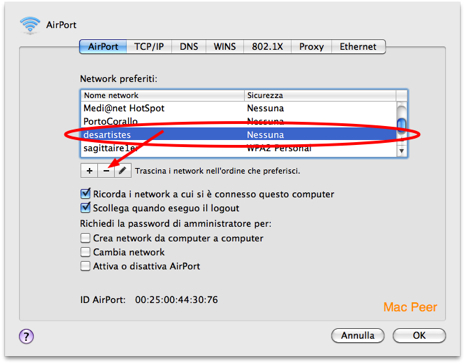Uncheck 'Scollega quando eseguo il logout'
The width and height of the screenshot is (465, 364).
[x=85, y=208]
